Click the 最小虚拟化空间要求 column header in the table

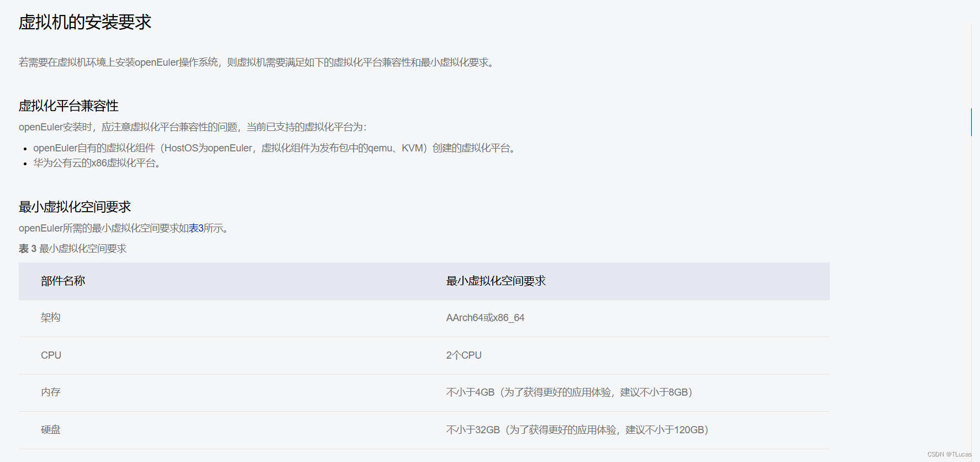[x=627, y=281]
